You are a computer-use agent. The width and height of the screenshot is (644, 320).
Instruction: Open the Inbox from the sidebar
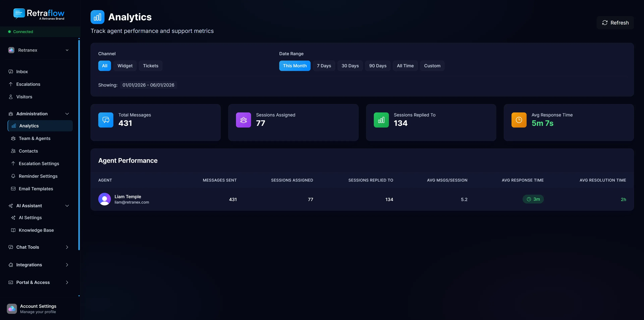pos(22,71)
